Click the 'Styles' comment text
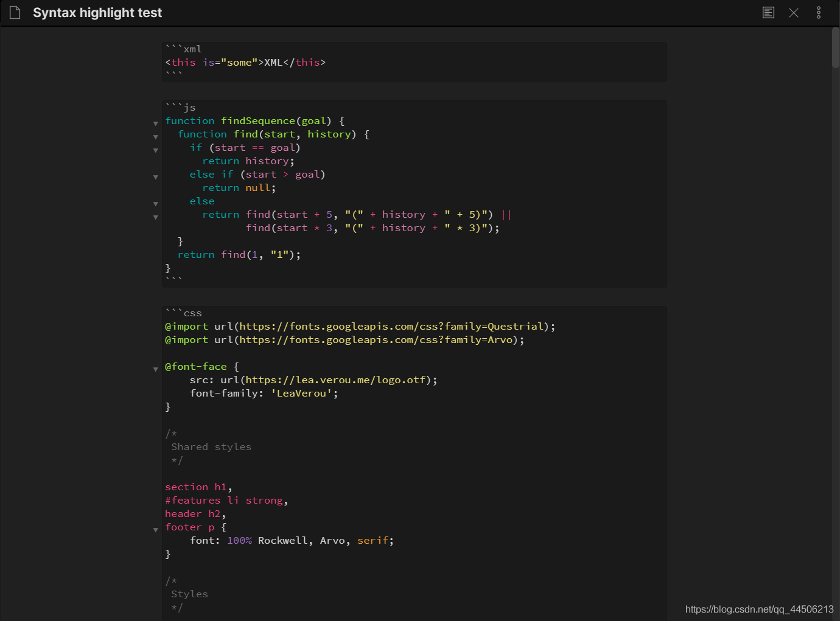The image size is (840, 621). coord(189,594)
